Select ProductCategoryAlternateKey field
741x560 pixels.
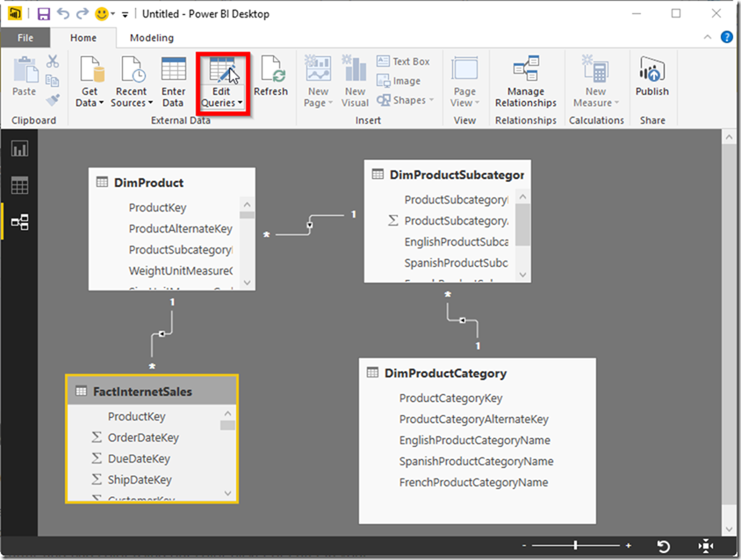pyautogui.click(x=473, y=420)
